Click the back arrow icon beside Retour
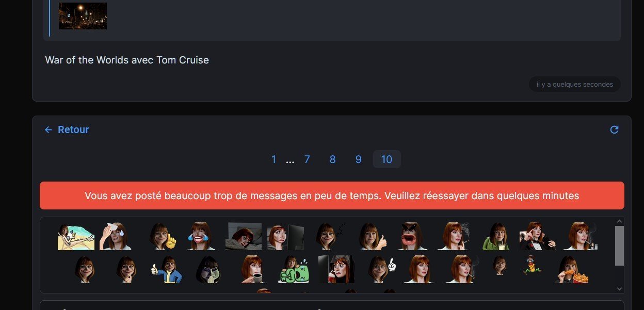644x310 pixels. click(49, 130)
